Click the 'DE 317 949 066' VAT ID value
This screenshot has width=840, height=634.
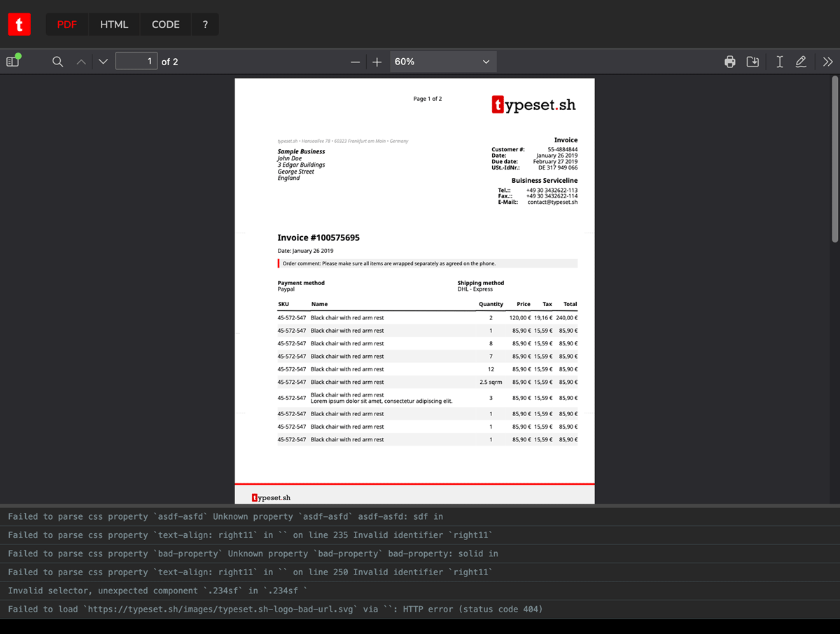click(558, 168)
